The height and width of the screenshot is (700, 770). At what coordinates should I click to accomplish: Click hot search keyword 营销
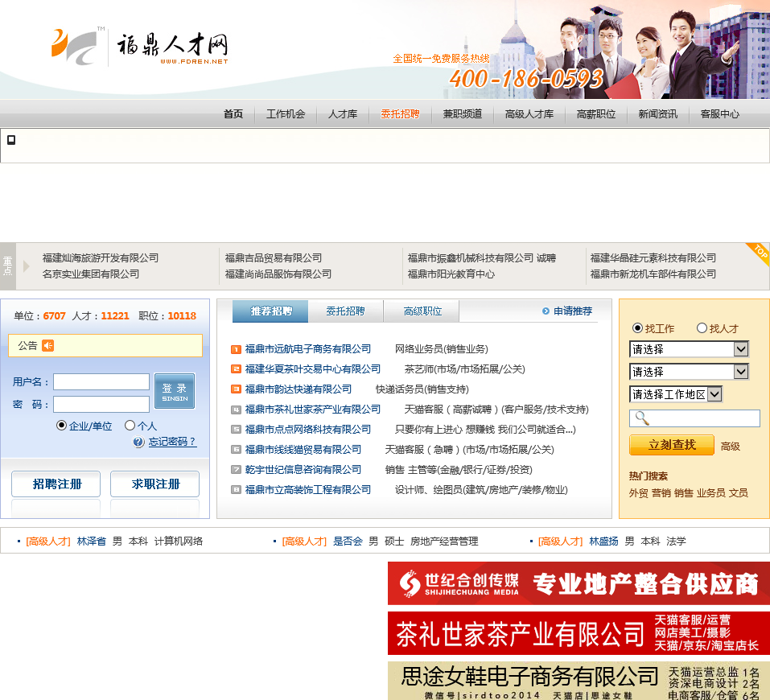pos(661,492)
